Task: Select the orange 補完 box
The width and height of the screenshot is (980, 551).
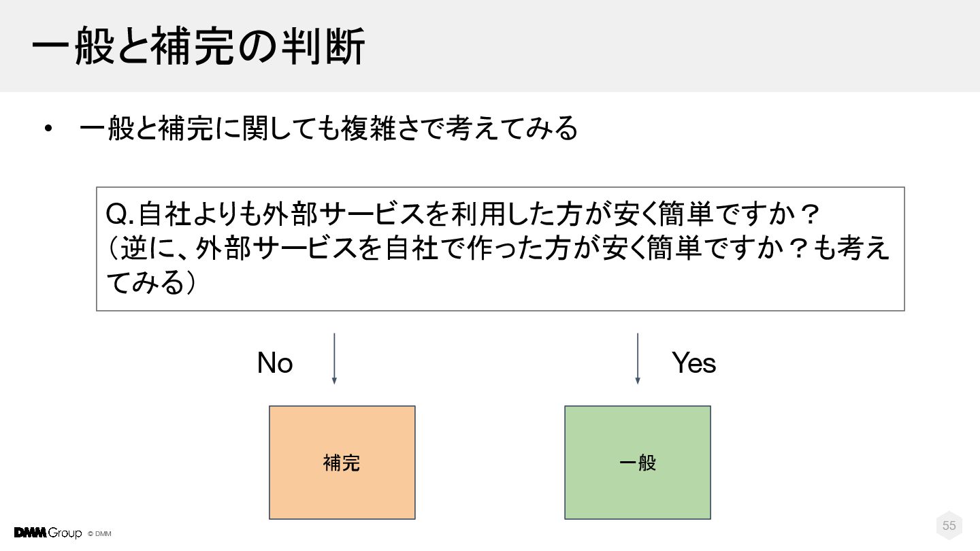Action: [342, 463]
